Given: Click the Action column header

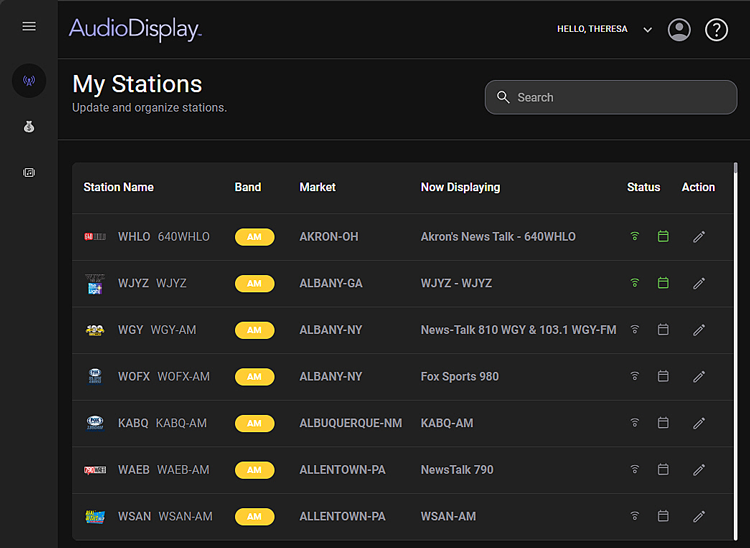Looking at the screenshot, I should tap(698, 187).
